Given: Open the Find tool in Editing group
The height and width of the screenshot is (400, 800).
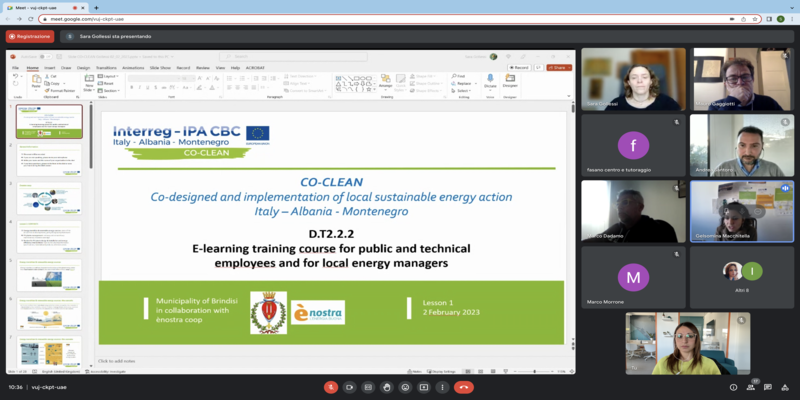Looking at the screenshot, I should pos(458,76).
